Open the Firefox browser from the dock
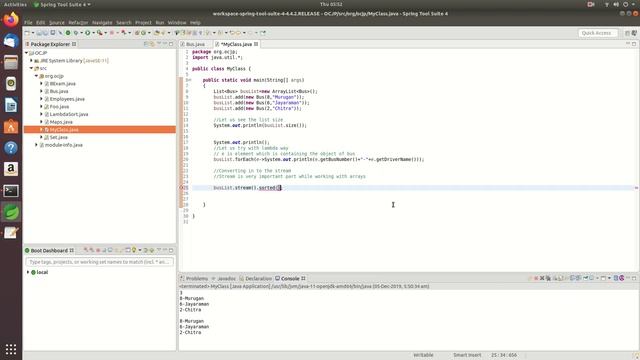640x360 pixels. pos(11,20)
